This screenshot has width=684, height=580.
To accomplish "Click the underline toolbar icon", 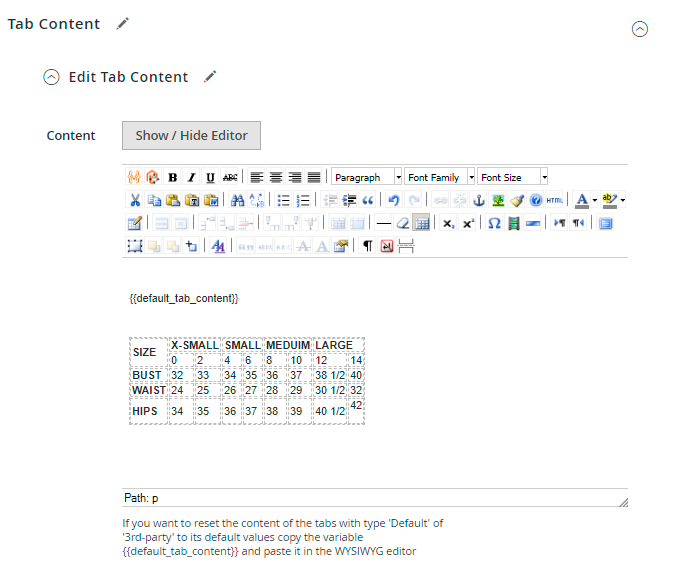I will 210,177.
